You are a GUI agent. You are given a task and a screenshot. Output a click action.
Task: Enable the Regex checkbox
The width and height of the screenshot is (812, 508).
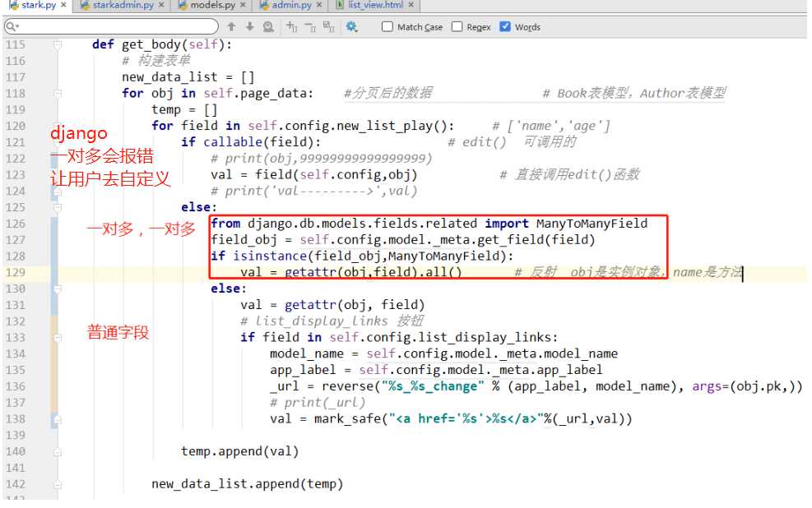point(457,26)
